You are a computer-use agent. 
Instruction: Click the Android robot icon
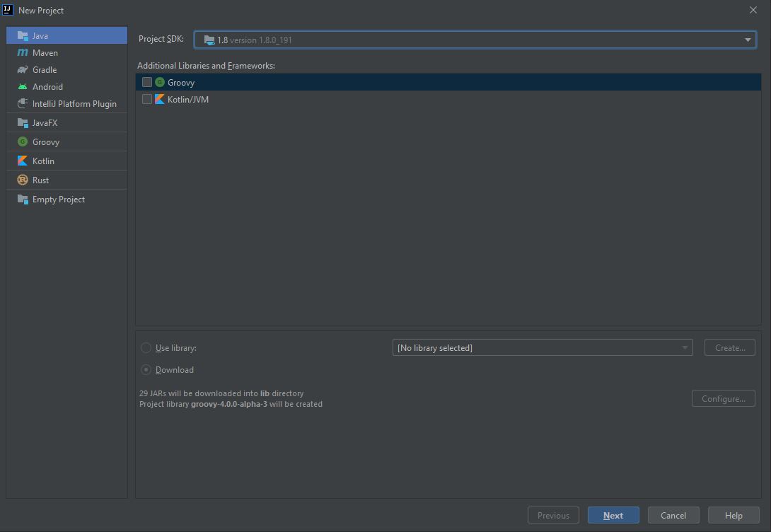(x=23, y=86)
